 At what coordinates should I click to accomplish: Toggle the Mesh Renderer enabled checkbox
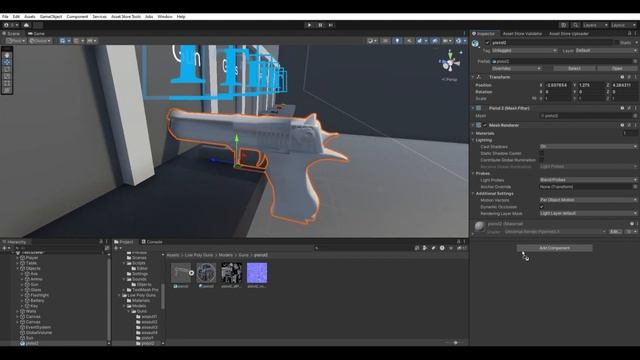(485, 125)
